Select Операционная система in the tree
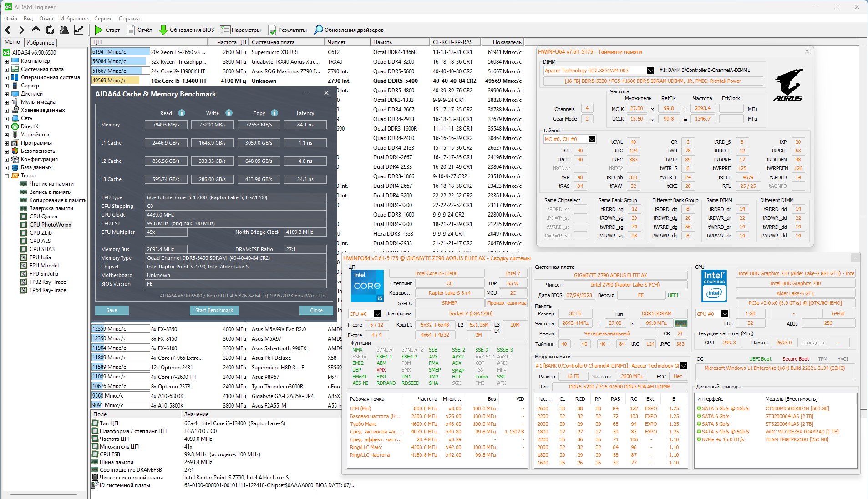 point(50,77)
